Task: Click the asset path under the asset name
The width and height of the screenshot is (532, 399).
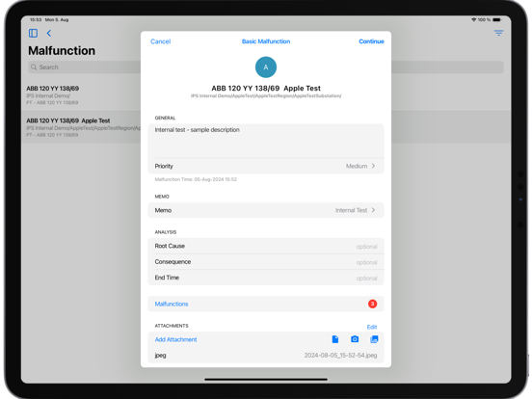Action: (266, 96)
